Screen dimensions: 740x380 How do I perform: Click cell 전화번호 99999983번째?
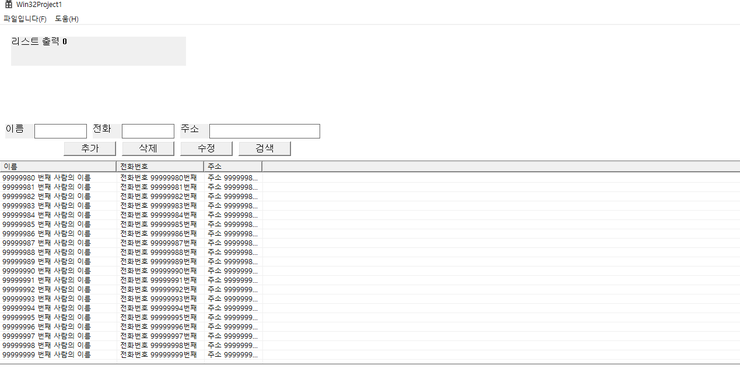click(x=160, y=206)
